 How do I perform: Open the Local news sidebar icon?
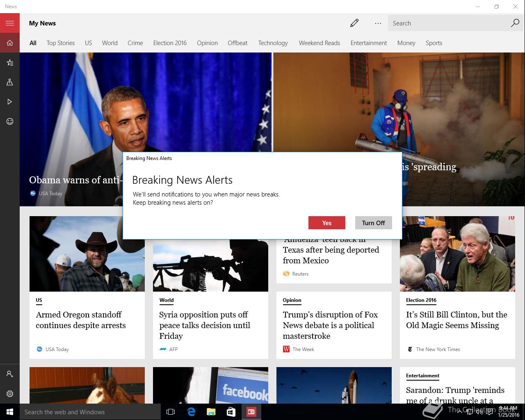[x=10, y=82]
